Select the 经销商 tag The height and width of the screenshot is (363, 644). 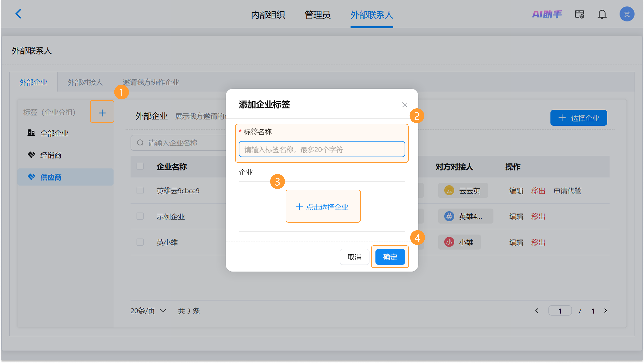point(65,155)
